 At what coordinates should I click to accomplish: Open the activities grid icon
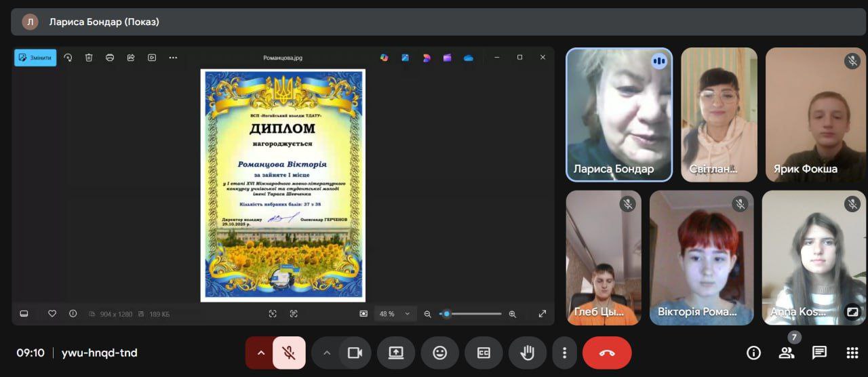click(x=852, y=353)
